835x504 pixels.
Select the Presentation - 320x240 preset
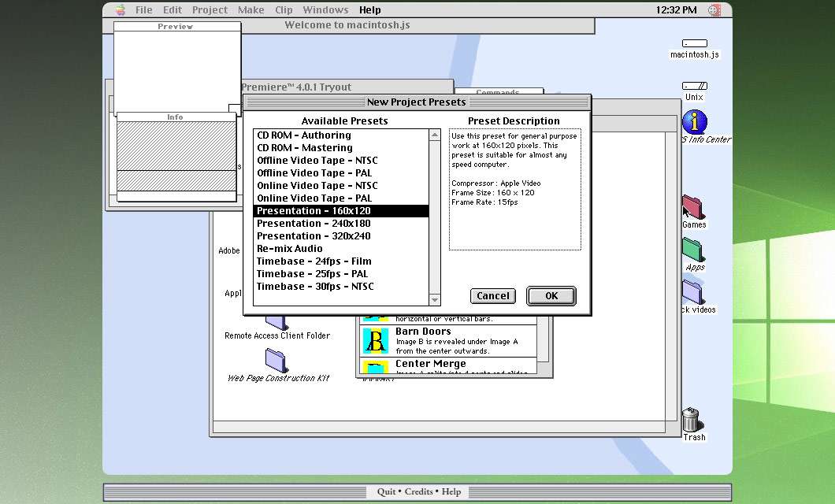(341, 235)
